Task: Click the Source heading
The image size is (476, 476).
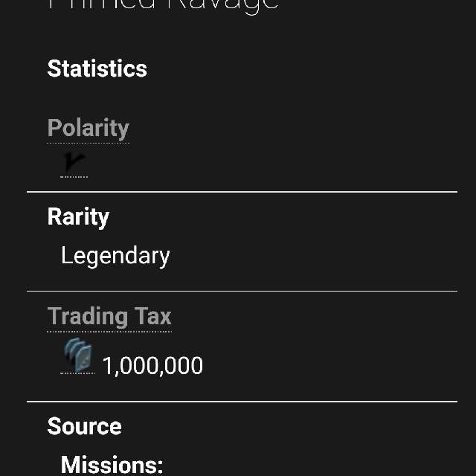Action: tap(84, 426)
